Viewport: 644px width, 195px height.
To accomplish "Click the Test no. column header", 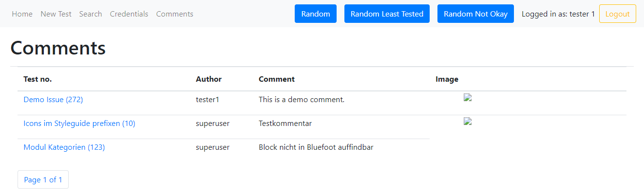I will pos(38,79).
